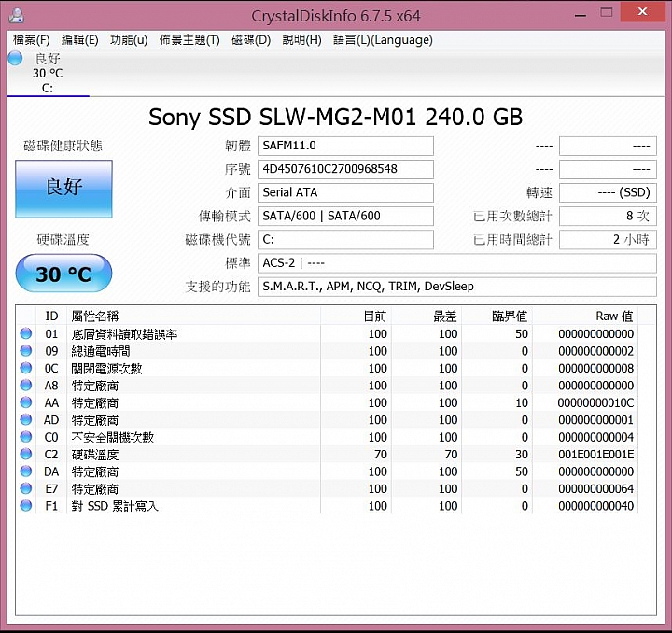Image resolution: width=672 pixels, height=633 pixels.
Task: Minimize the CrystalDiskInfo window
Action: 581,15
